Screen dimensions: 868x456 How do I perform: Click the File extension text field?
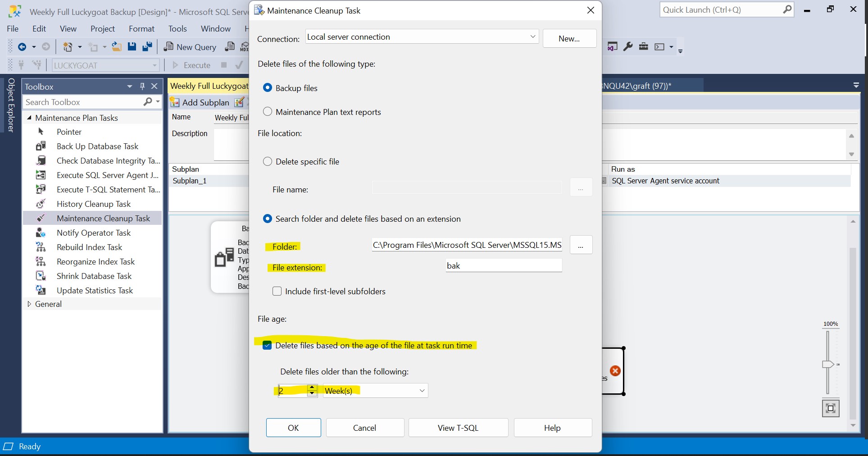[503, 266]
